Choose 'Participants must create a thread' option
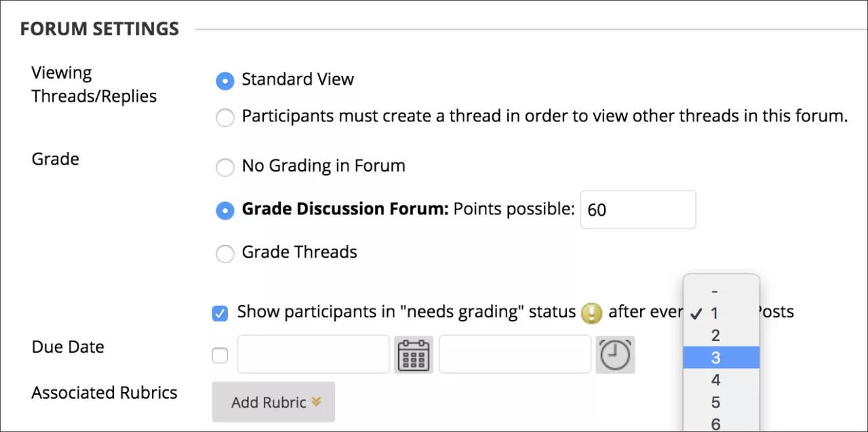The height and width of the screenshot is (432, 868). tap(224, 117)
